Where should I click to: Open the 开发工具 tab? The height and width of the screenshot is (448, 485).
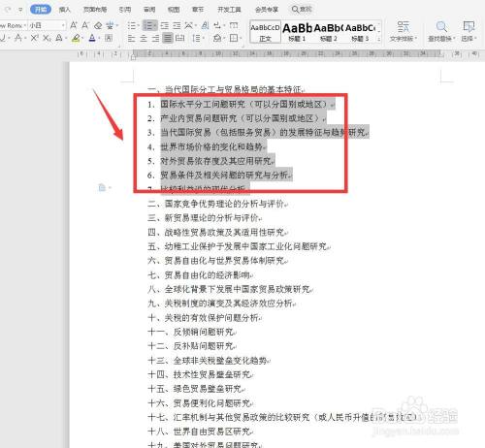tap(229, 10)
